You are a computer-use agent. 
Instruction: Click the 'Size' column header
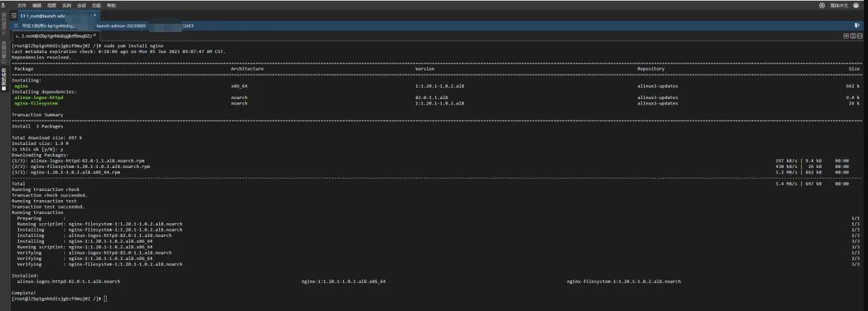(854, 68)
